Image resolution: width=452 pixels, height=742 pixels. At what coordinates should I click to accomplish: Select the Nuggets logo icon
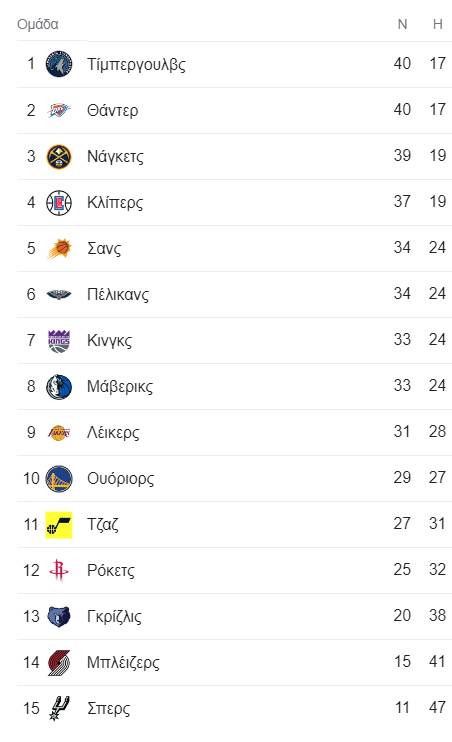[59, 156]
